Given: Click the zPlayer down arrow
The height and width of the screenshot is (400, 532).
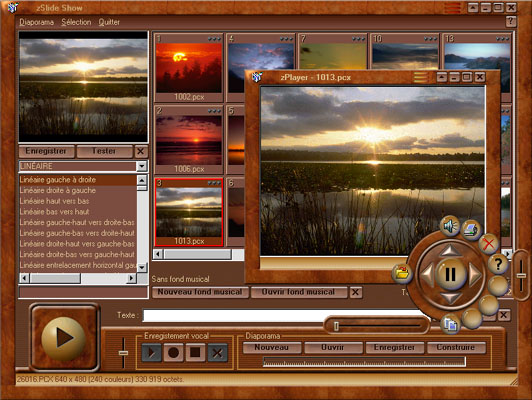Looking at the screenshot, I should [x=450, y=298].
